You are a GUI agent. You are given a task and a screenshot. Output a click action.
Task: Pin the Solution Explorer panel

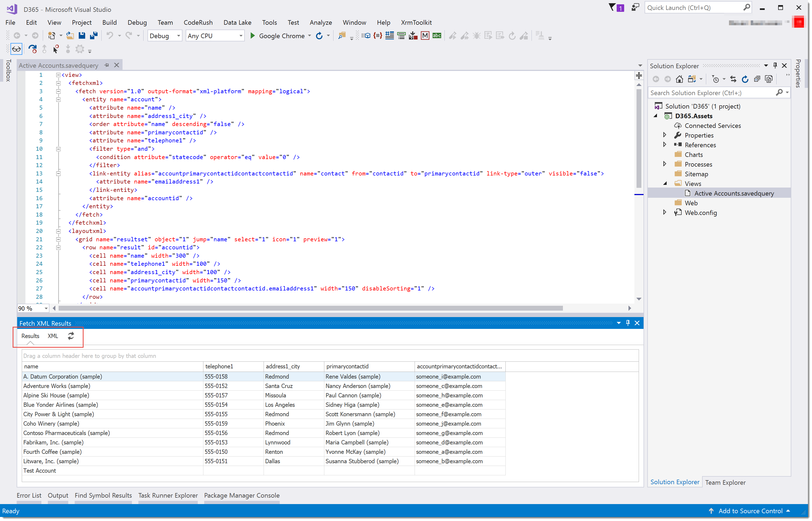[775, 65]
